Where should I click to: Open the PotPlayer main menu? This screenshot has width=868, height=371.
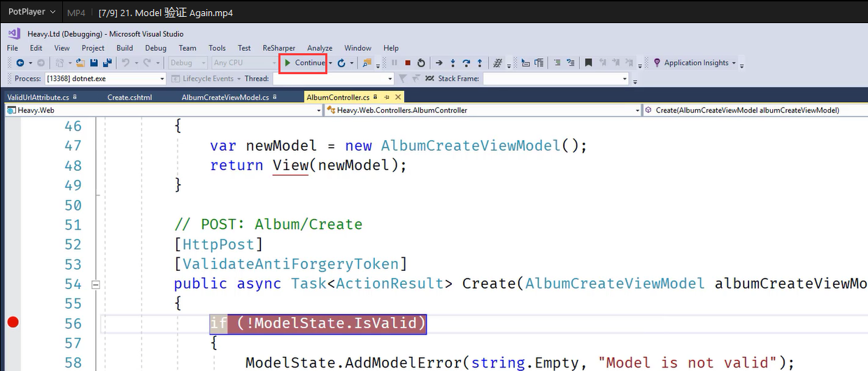click(30, 12)
